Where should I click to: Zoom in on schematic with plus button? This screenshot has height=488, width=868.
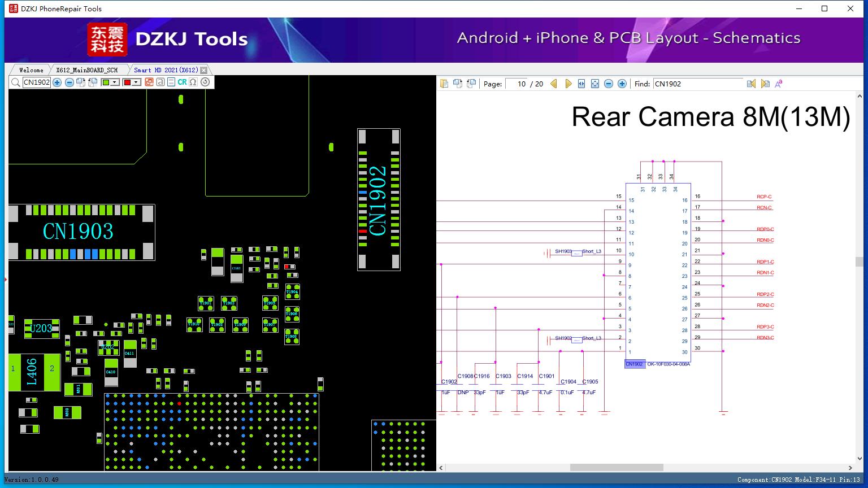point(622,84)
